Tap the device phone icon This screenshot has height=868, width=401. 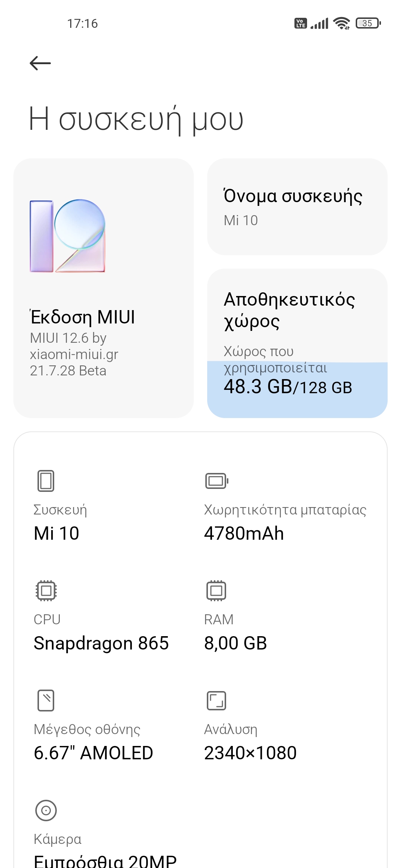pyautogui.click(x=46, y=481)
